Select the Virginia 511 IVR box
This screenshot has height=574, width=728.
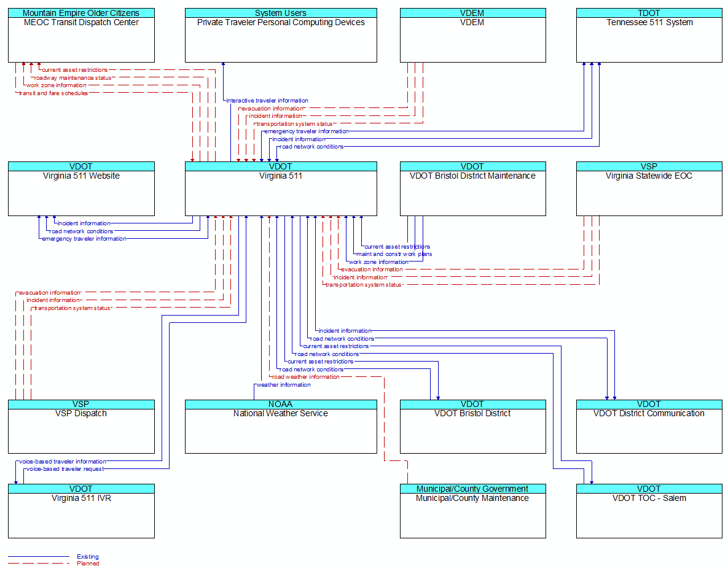81,511
